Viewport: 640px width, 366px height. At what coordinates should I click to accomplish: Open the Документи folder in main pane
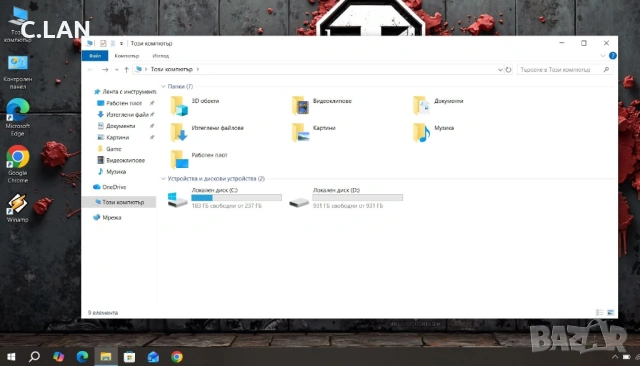pyautogui.click(x=438, y=105)
